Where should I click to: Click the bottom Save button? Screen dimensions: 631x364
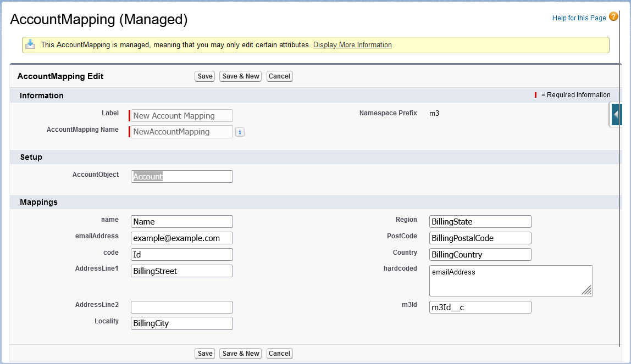(x=205, y=354)
